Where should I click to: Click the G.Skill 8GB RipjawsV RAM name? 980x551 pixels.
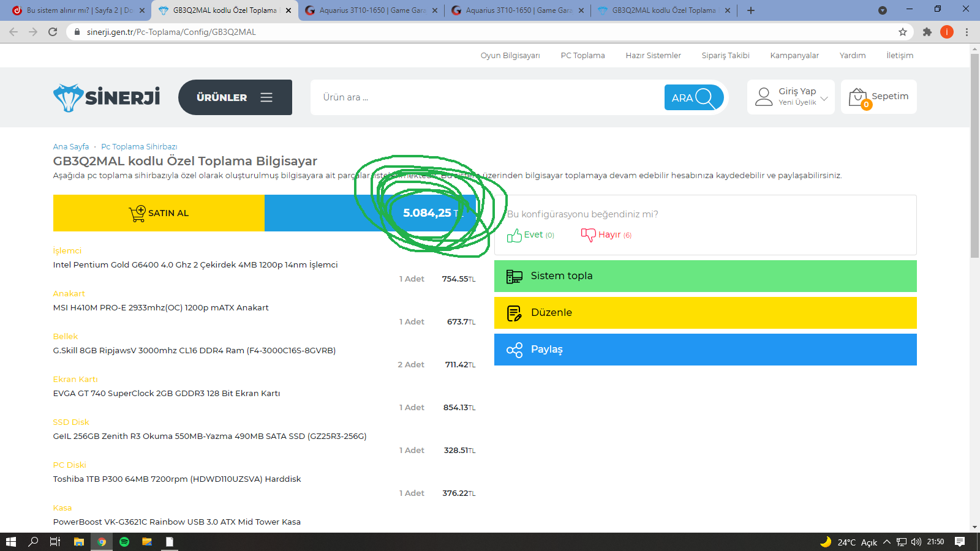[x=194, y=351]
